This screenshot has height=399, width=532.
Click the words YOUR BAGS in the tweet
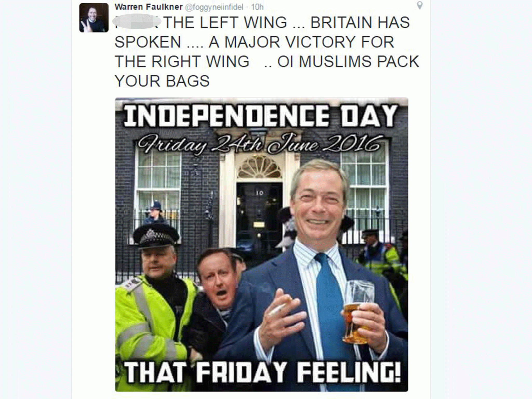click(x=162, y=81)
